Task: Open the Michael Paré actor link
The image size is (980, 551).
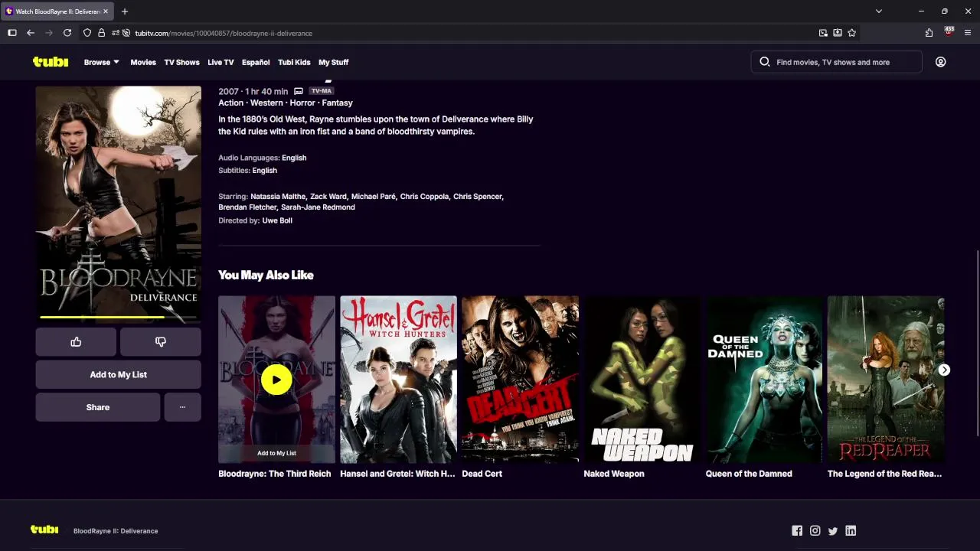Action: (374, 197)
